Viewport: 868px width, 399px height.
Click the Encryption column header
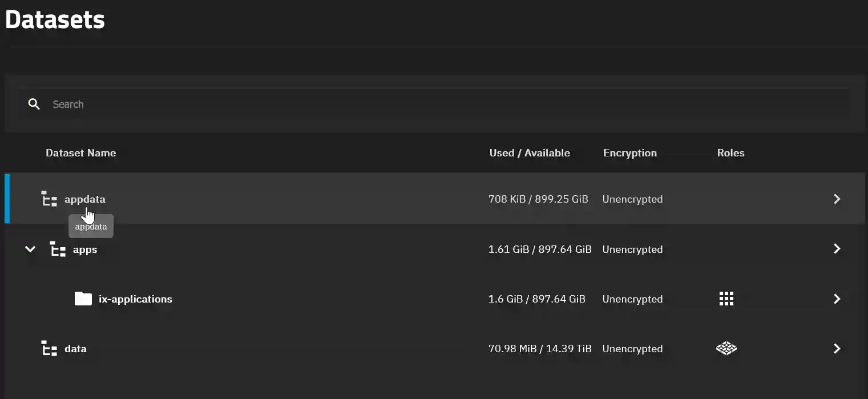(x=629, y=153)
